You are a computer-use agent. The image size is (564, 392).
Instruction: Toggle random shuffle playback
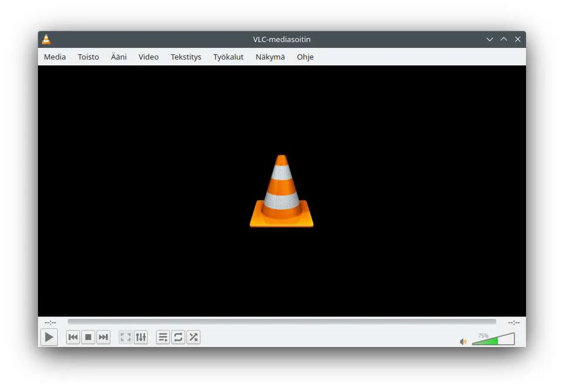(x=193, y=337)
